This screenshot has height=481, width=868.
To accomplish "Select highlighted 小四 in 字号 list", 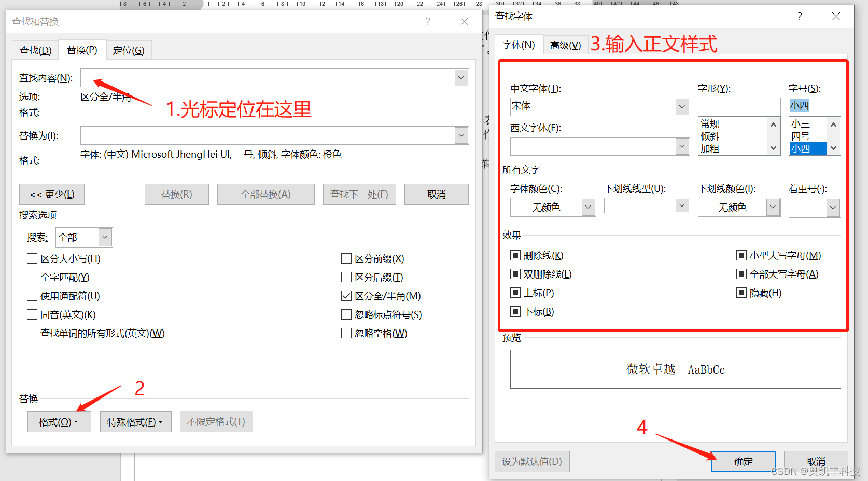I will (x=808, y=149).
